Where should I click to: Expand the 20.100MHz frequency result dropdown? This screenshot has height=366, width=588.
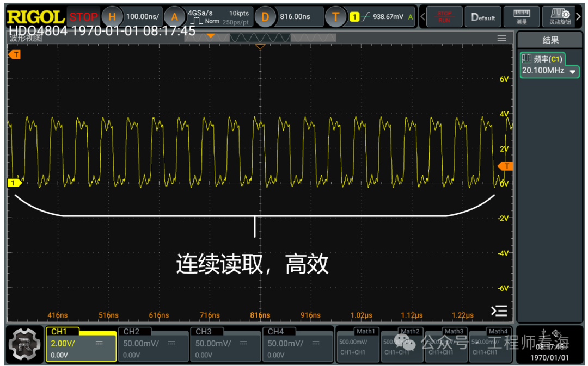coord(572,71)
